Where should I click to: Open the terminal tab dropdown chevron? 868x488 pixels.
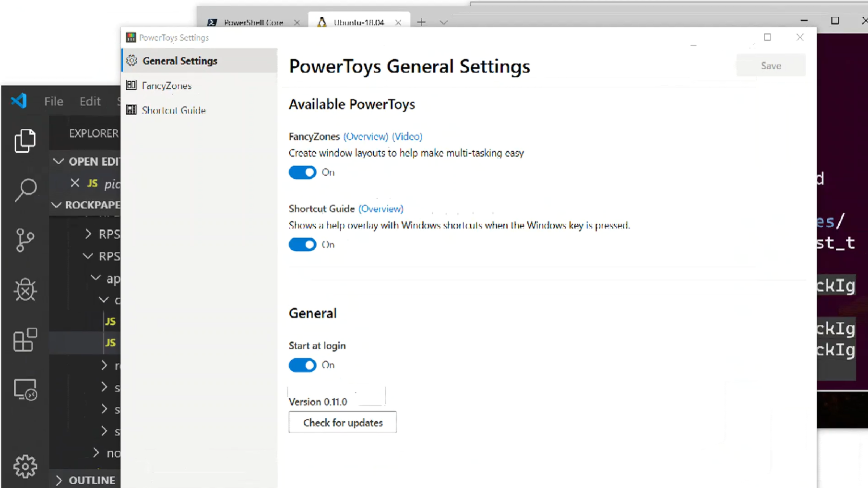point(443,22)
